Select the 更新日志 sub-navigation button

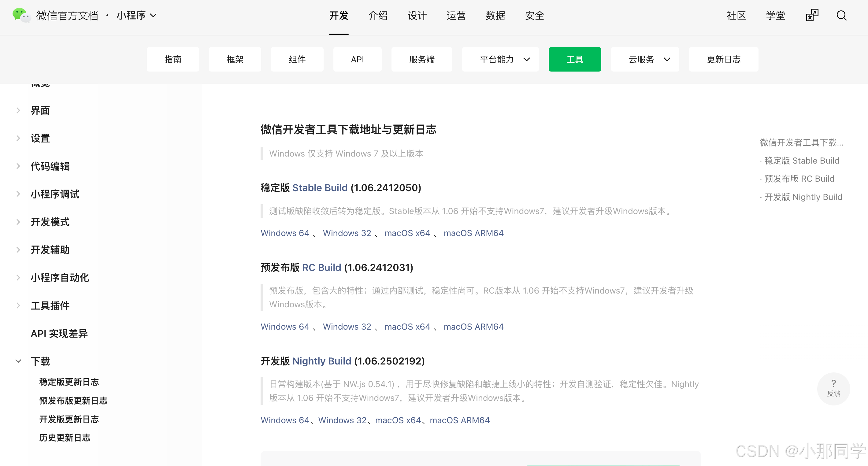[x=723, y=59]
